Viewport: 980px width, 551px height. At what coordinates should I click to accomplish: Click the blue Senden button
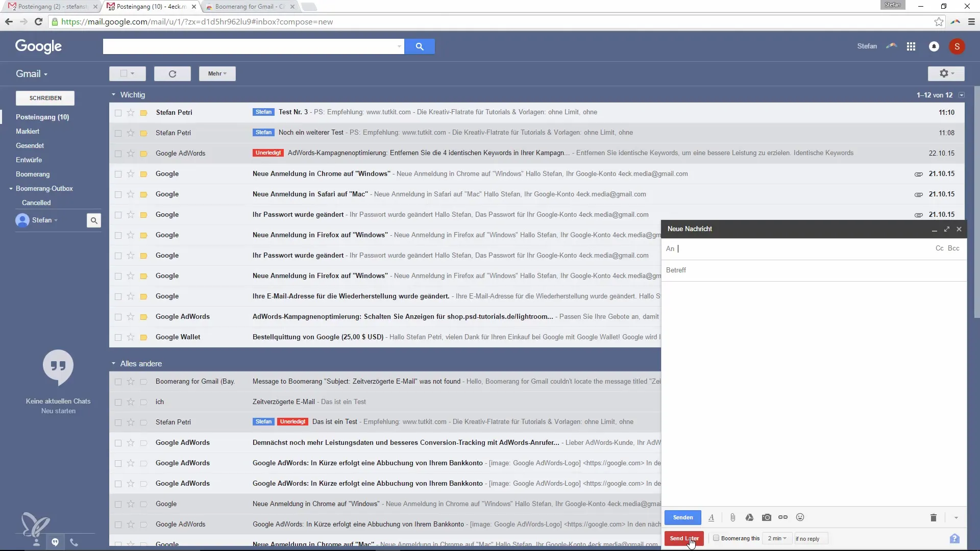(683, 517)
